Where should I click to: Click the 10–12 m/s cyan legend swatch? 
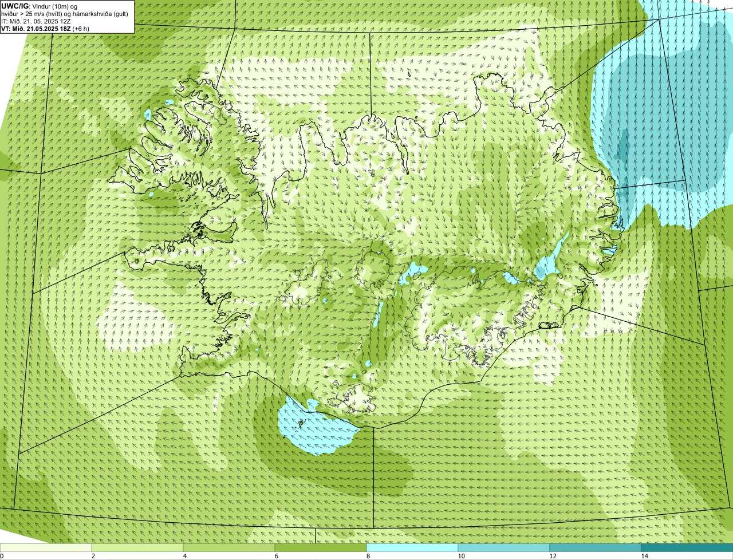point(504,547)
